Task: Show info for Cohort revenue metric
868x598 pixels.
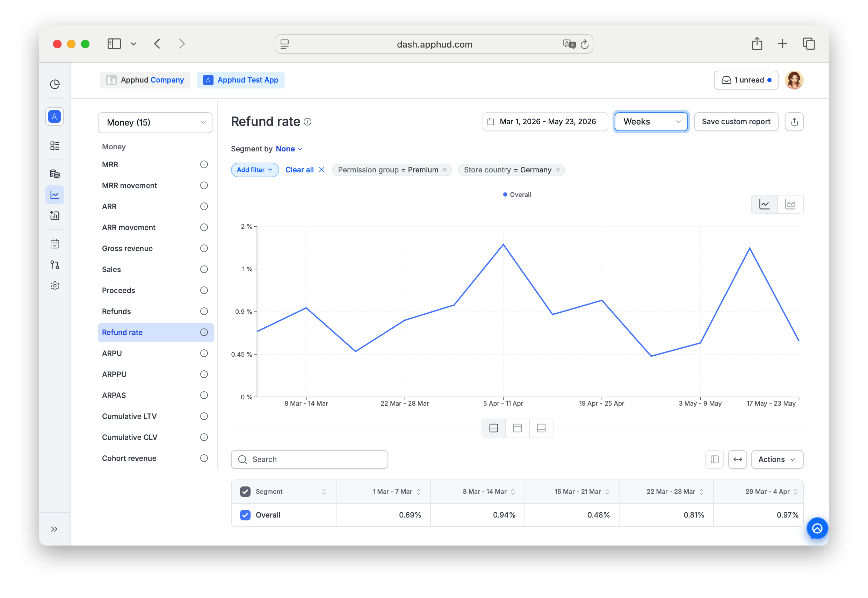Action: (204, 458)
